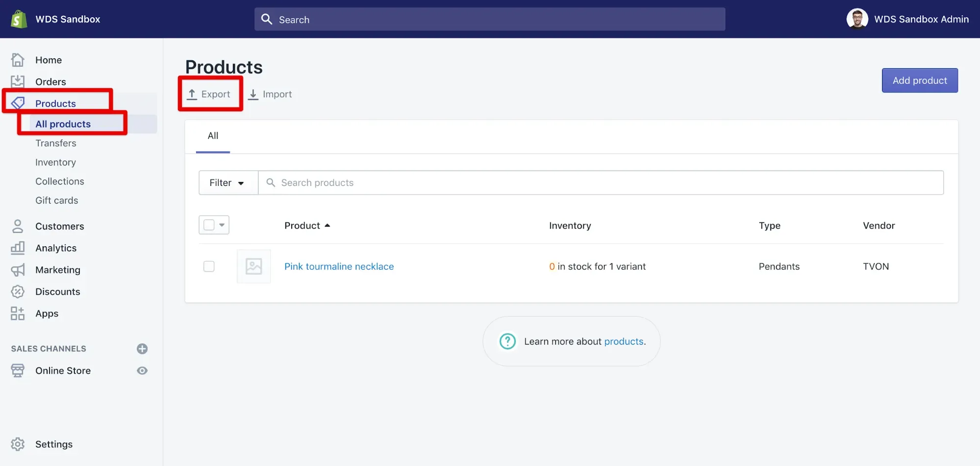Viewport: 980px width, 466px height.
Task: Click the Analytics bar chart icon
Action: coord(18,248)
